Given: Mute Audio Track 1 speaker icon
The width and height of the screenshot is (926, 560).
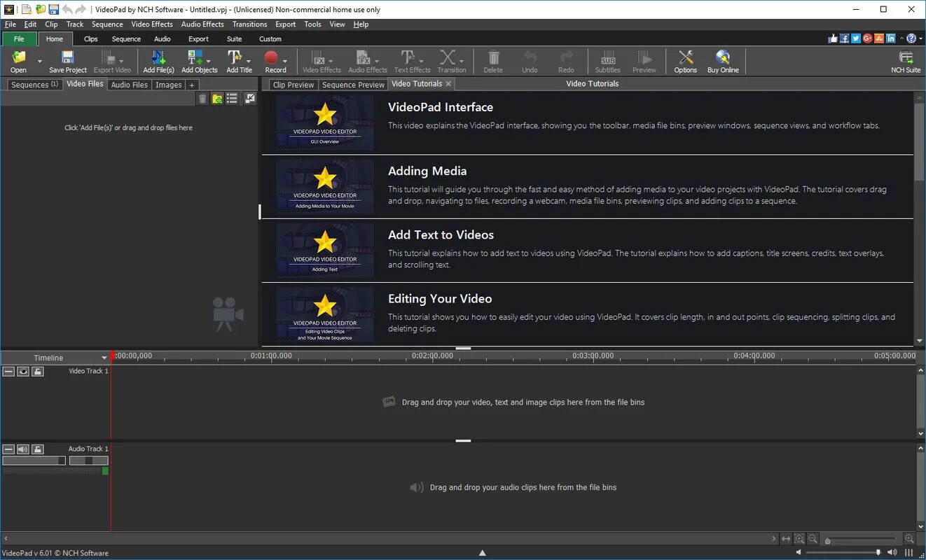Looking at the screenshot, I should click(23, 449).
